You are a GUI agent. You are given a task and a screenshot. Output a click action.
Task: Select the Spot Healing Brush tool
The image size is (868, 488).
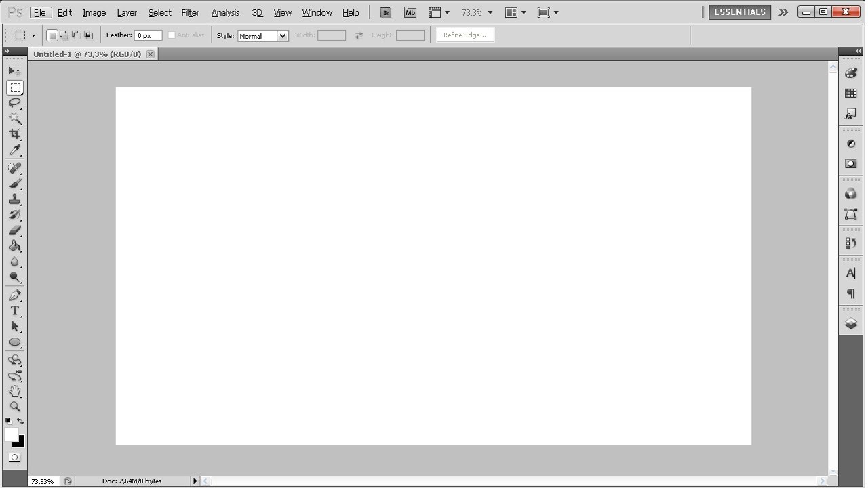click(15, 168)
